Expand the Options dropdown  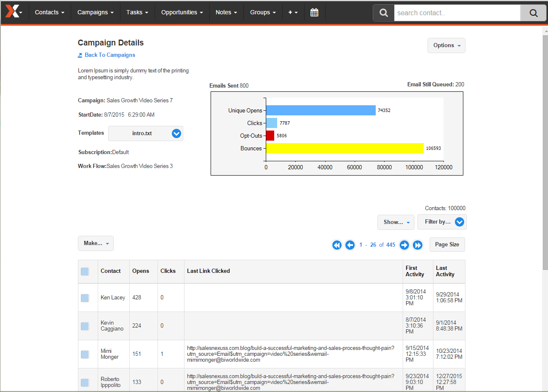tap(446, 45)
